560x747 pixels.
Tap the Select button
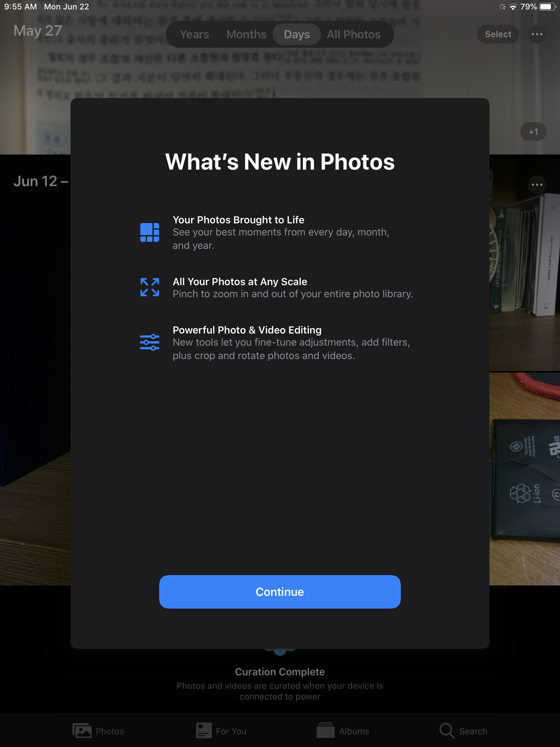[498, 34]
